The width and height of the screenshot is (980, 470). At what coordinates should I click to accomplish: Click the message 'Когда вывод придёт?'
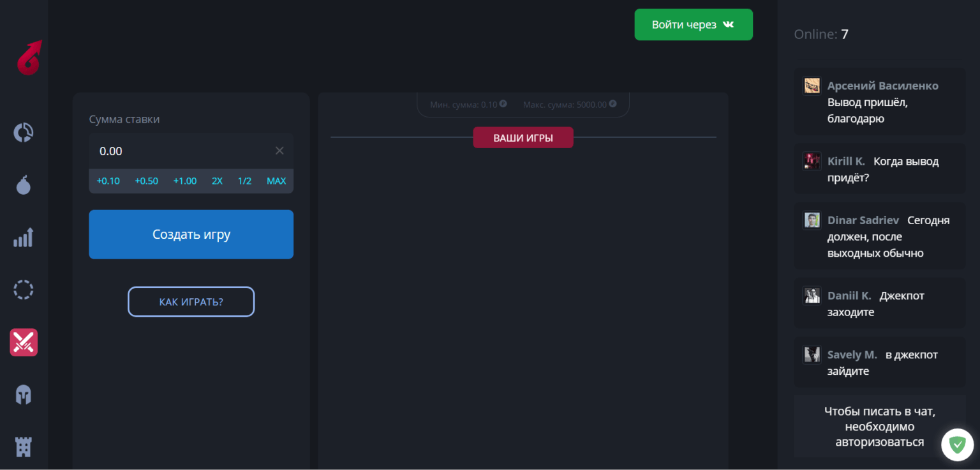point(883,169)
